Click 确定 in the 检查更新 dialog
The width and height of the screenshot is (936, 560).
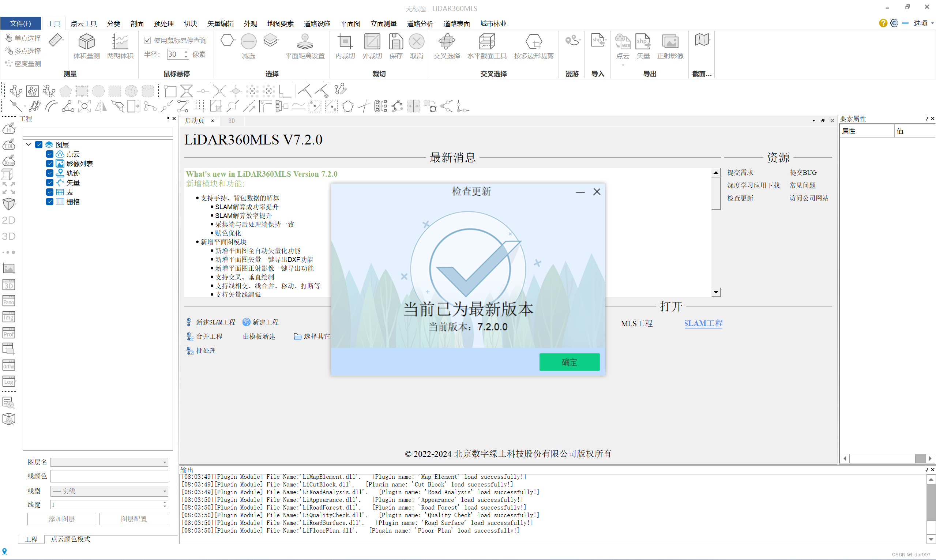pyautogui.click(x=569, y=362)
